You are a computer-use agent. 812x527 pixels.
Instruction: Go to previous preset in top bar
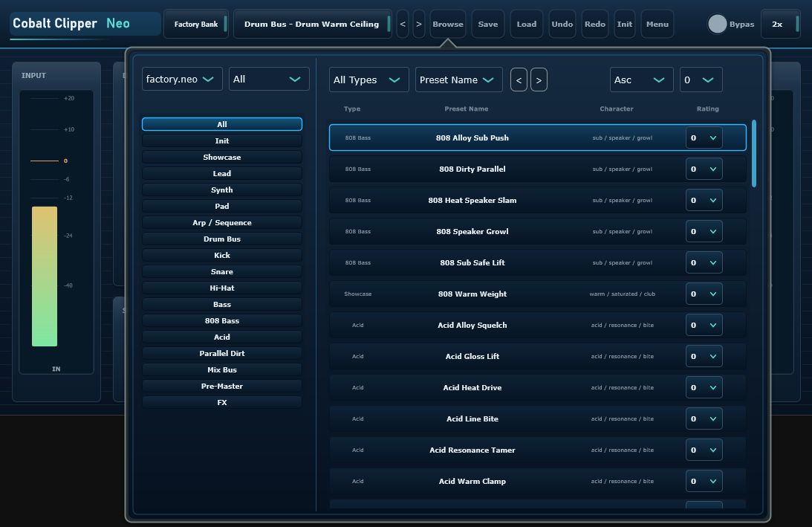click(x=403, y=24)
